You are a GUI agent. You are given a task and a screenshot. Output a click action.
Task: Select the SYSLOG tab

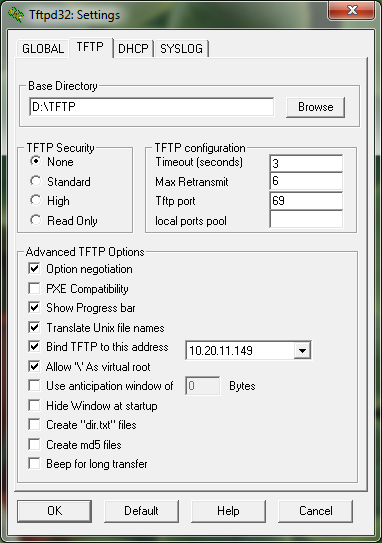click(181, 48)
